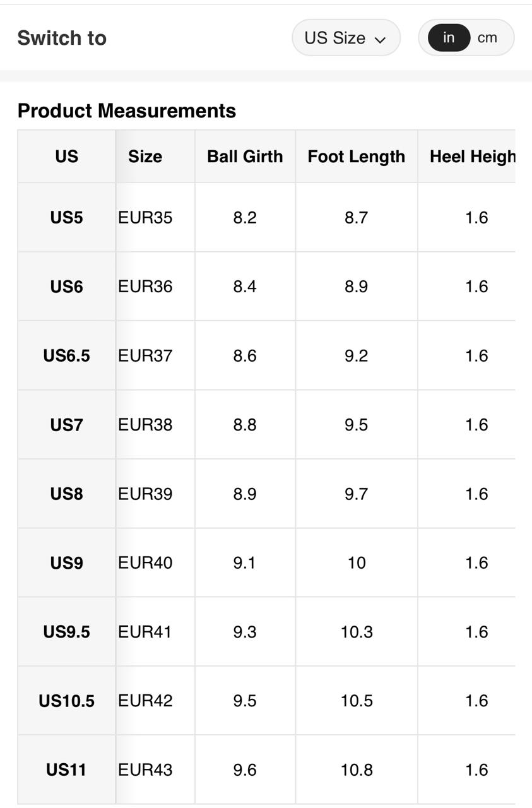
Task: Select the 'in' inches unit option
Action: click(449, 38)
